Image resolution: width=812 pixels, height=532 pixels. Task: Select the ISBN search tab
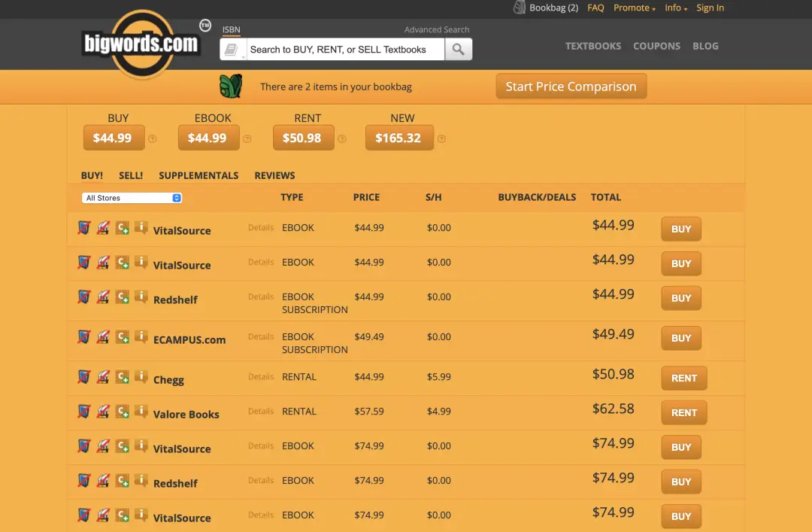tap(231, 30)
